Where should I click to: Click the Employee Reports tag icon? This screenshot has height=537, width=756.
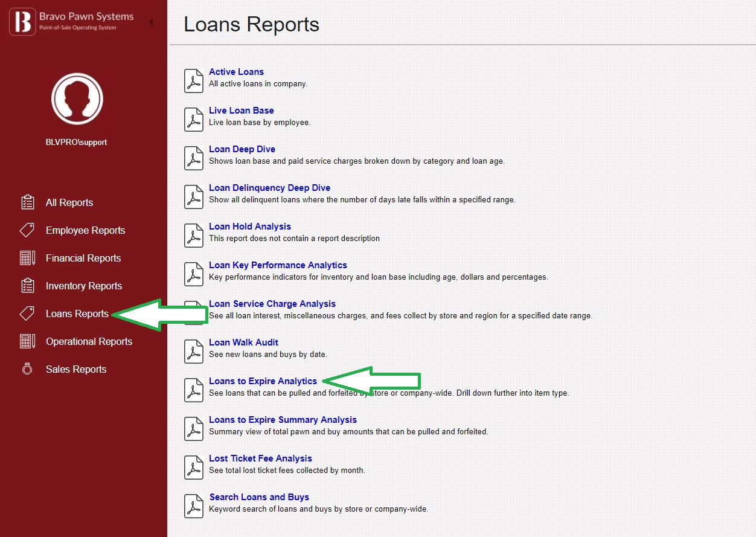tap(27, 230)
